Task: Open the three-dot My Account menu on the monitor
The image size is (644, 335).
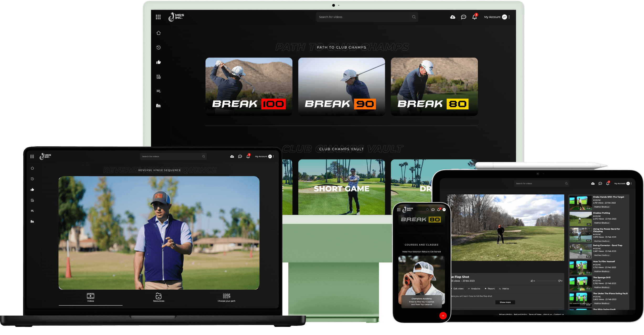Action: coord(509,17)
